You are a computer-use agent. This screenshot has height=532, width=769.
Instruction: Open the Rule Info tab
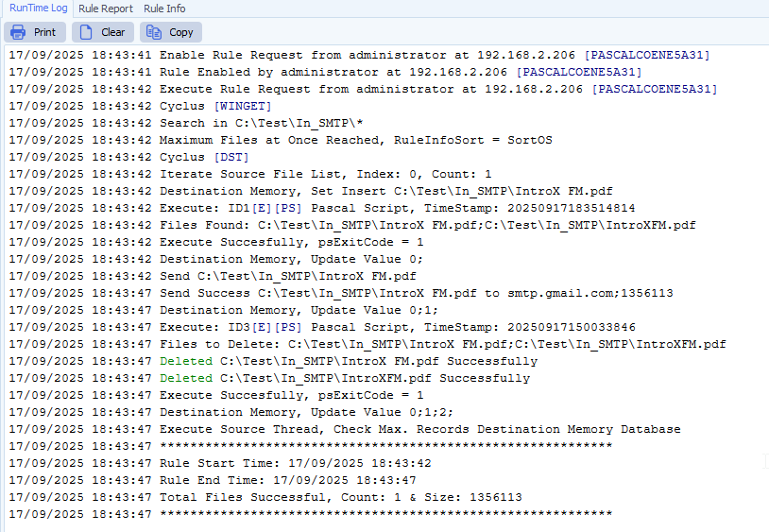(x=164, y=9)
